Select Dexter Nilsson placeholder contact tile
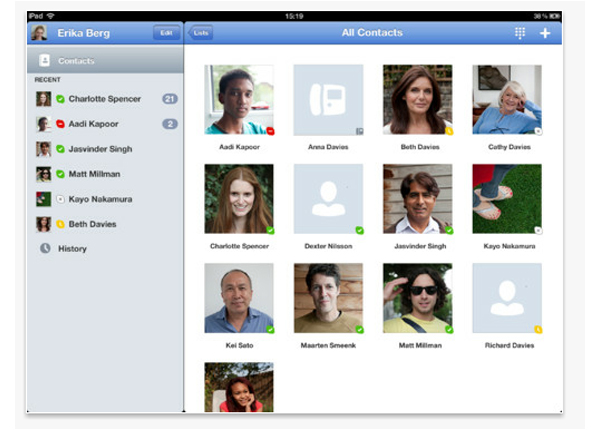Screen dimensions: 600x430 pyautogui.click(x=328, y=199)
